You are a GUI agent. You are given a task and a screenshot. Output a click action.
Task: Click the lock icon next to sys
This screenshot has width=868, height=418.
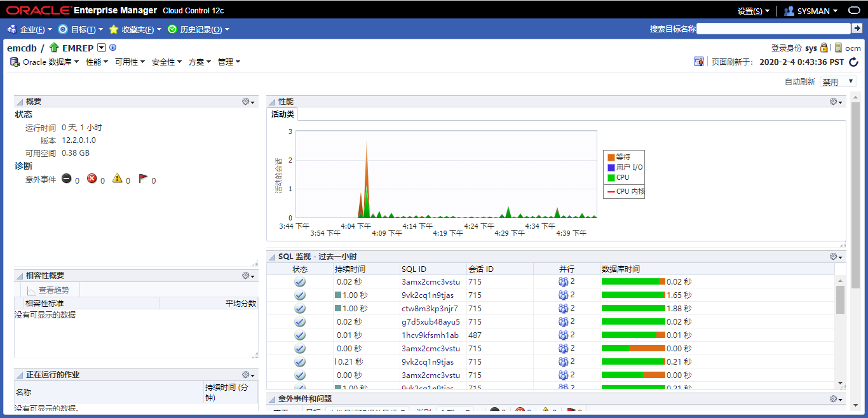click(824, 48)
